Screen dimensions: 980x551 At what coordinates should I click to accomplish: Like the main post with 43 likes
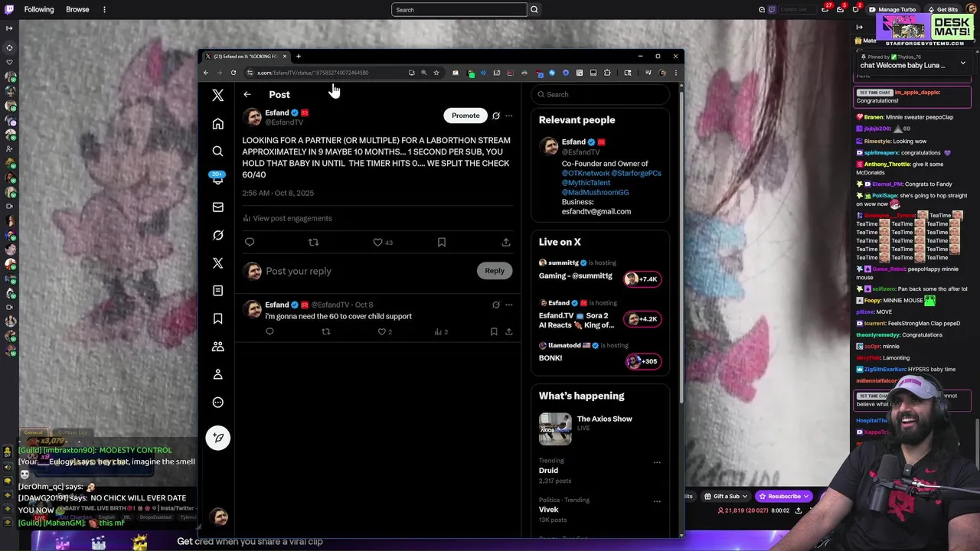pyautogui.click(x=383, y=242)
